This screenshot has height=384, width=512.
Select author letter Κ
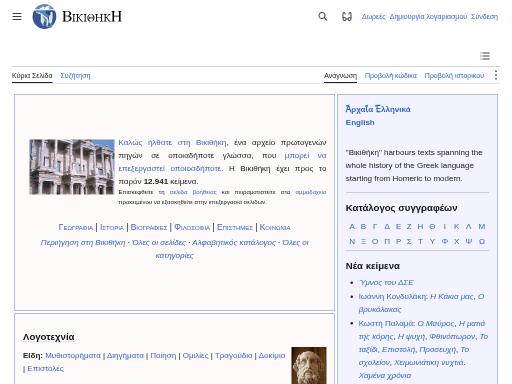(x=456, y=227)
